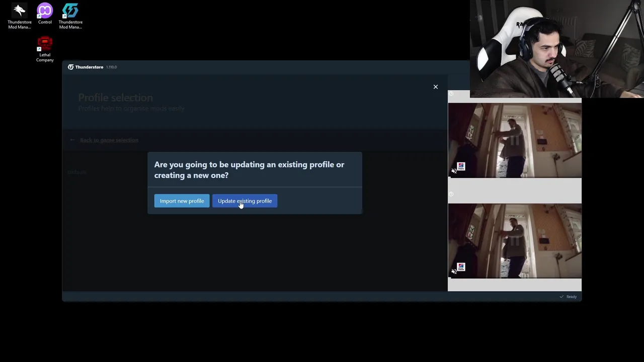Viewport: 644px width, 362px height.
Task: Launch Lethal Company desktop shortcut
Action: [x=45, y=49]
